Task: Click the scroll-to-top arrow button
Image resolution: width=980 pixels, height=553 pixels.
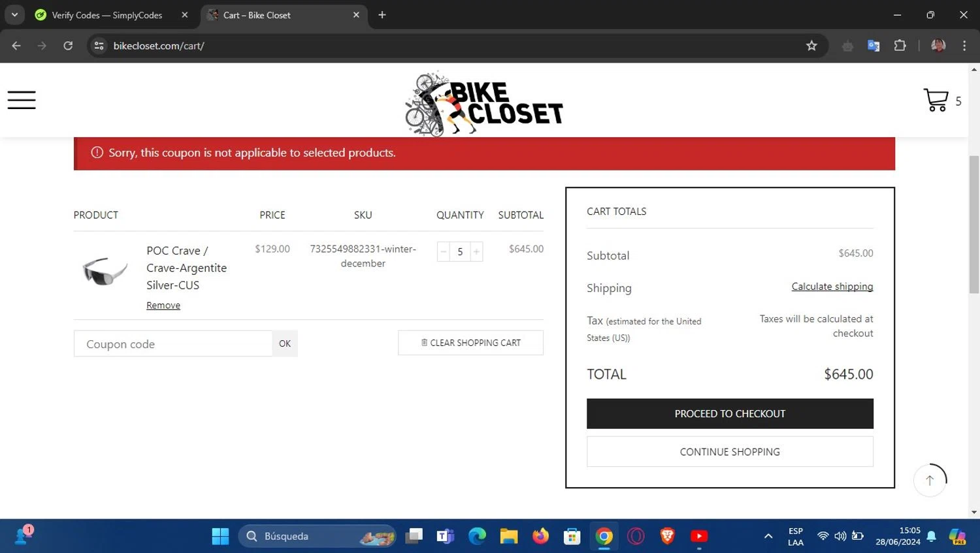Action: pyautogui.click(x=930, y=480)
